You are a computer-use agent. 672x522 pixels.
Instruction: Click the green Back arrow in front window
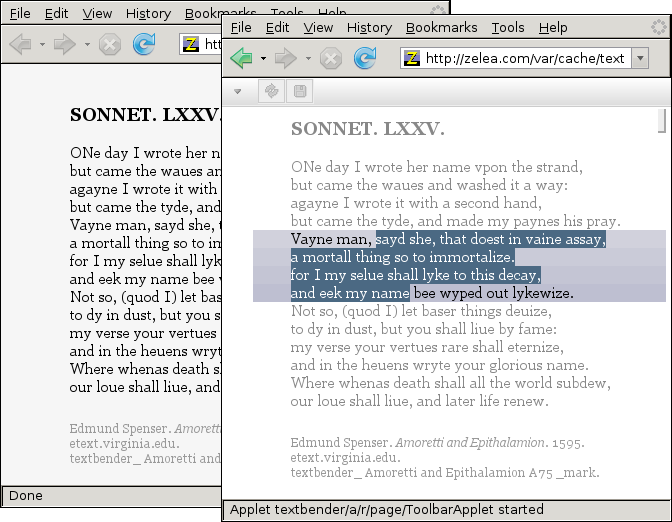point(241,58)
